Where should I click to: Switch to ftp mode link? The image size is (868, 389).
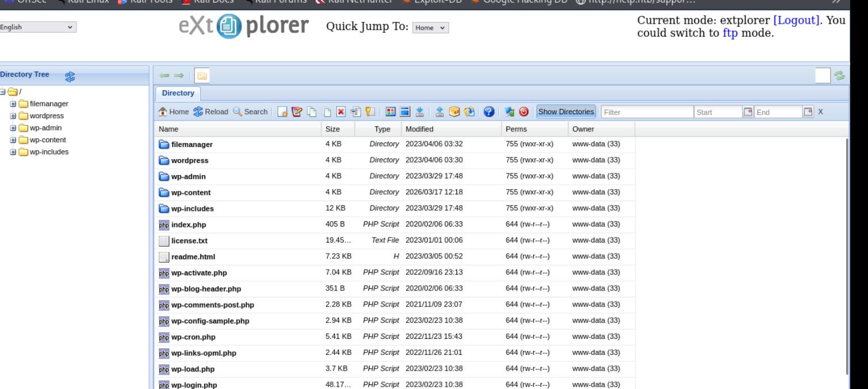[730, 33]
